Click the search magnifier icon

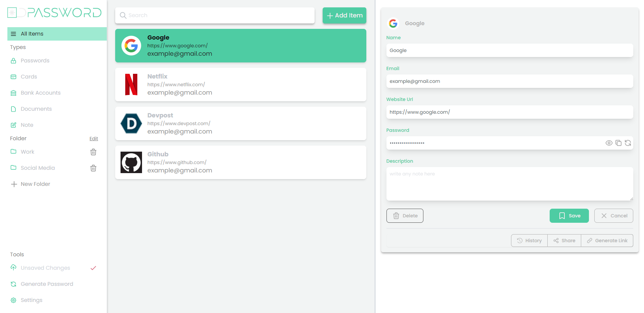click(123, 15)
